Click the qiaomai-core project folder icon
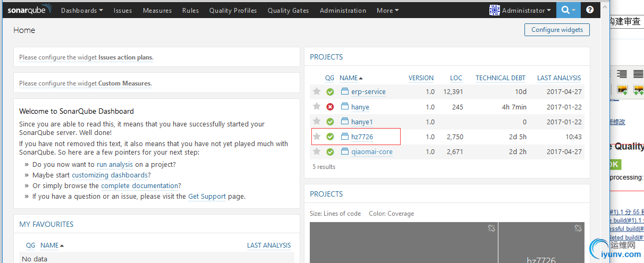644x263 pixels. coord(344,151)
